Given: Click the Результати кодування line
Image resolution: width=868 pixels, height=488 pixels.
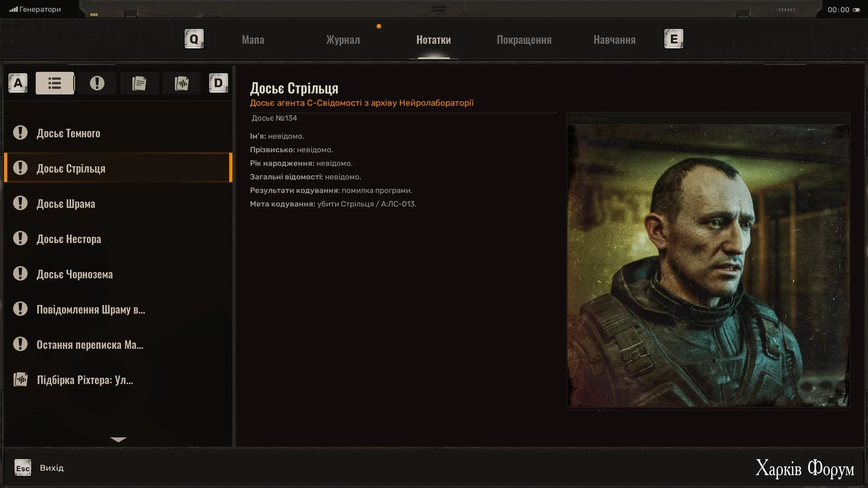Looking at the screenshot, I should pyautogui.click(x=331, y=190).
